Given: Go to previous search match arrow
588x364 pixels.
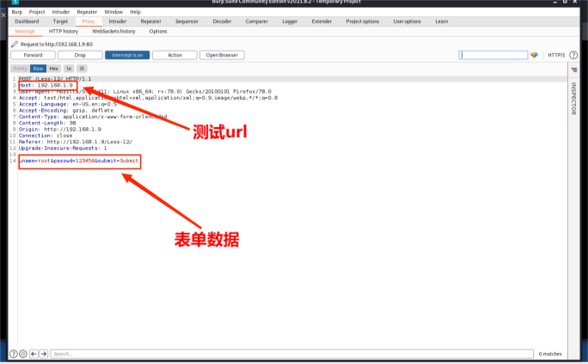Looking at the screenshot, I should (34, 354).
